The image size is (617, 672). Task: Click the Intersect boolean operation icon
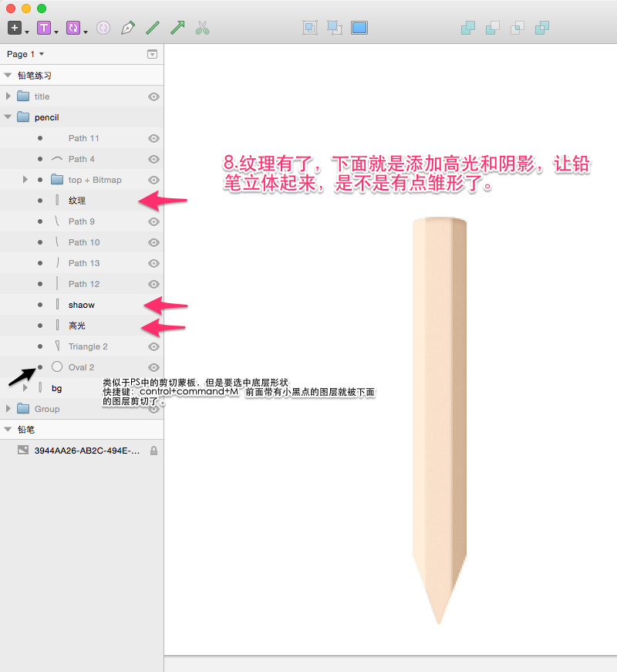518,28
